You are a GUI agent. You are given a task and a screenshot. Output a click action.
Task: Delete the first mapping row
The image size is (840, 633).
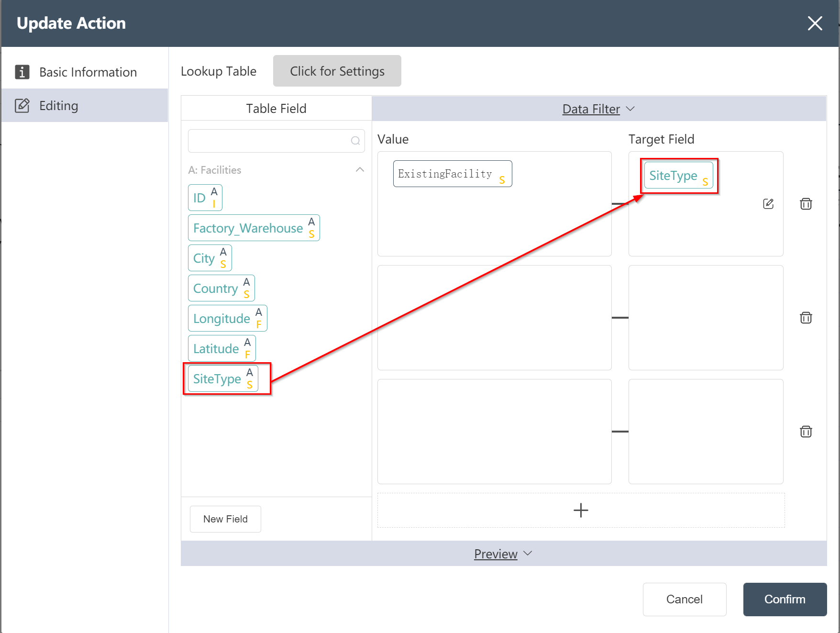806,204
